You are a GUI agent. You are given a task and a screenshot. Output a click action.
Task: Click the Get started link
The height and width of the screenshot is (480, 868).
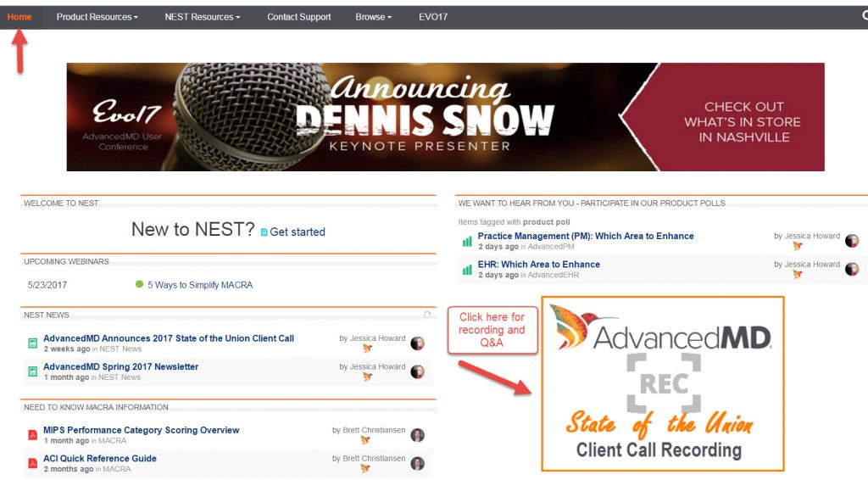click(298, 232)
